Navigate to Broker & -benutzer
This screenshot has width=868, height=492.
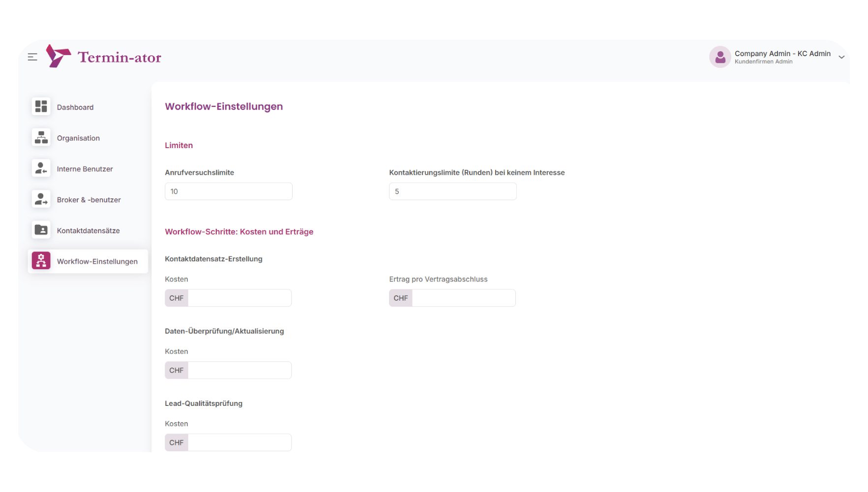click(89, 200)
